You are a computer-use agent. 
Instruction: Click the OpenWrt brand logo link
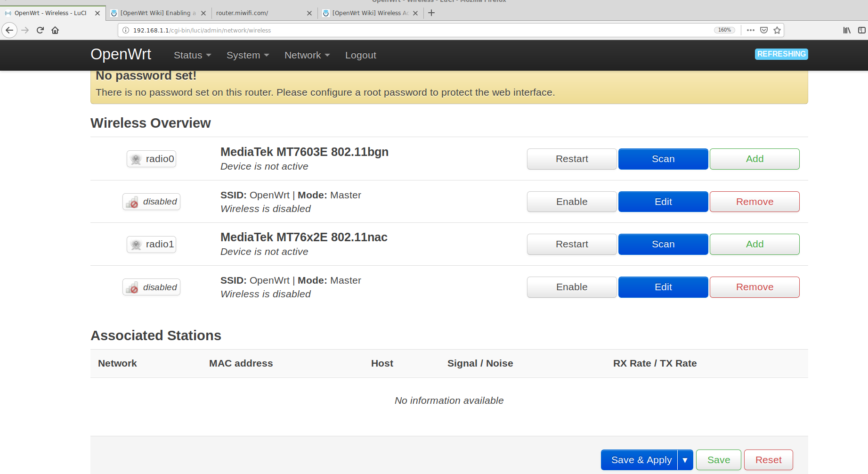coord(121,55)
